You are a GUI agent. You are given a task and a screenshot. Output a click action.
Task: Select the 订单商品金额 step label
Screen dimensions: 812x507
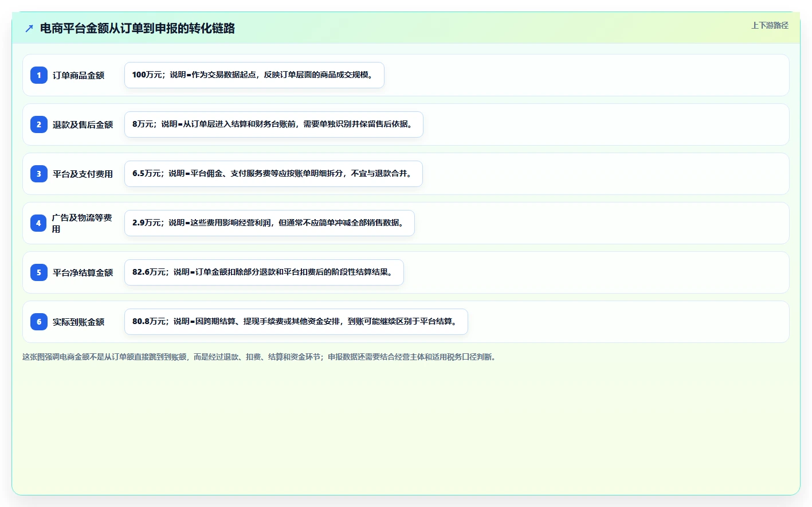(x=79, y=75)
